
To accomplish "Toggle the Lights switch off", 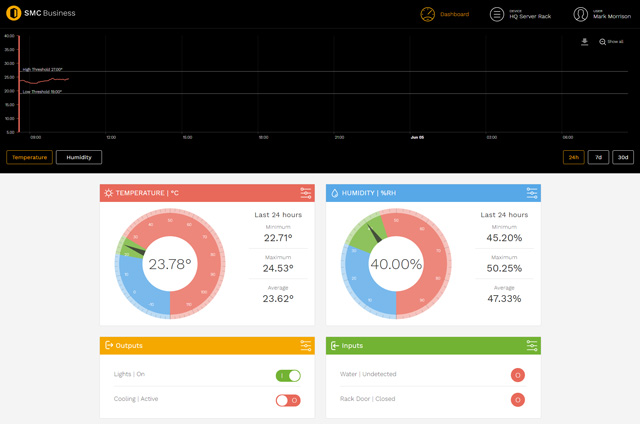I will point(288,375).
